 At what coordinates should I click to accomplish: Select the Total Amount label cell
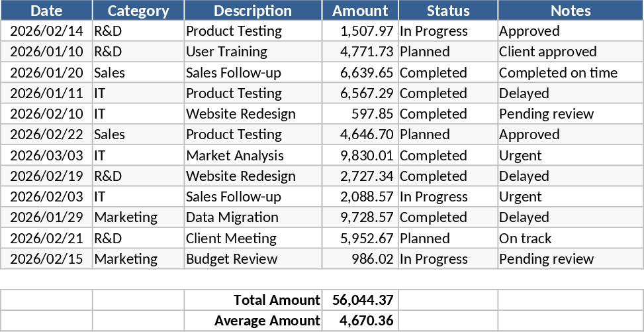[x=253, y=300]
